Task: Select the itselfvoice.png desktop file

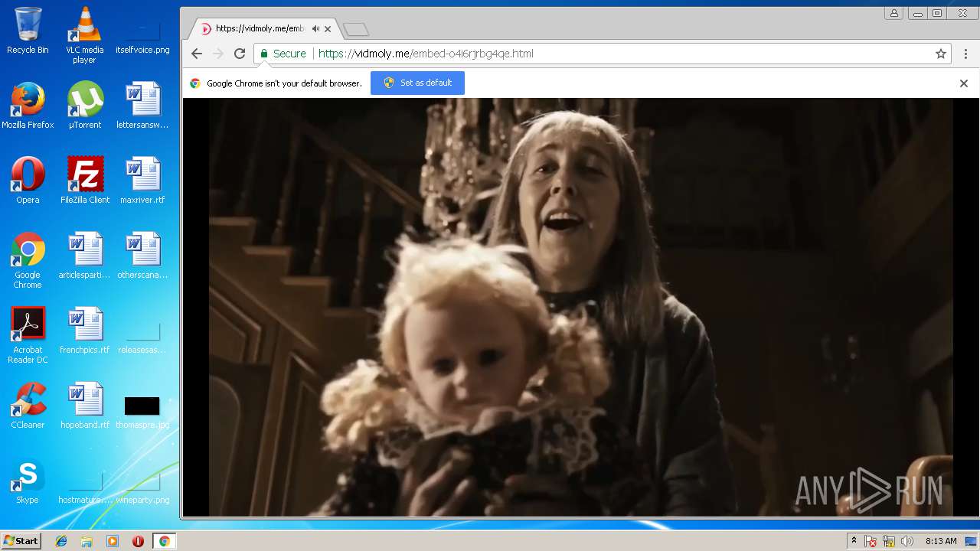Action: 142,35
